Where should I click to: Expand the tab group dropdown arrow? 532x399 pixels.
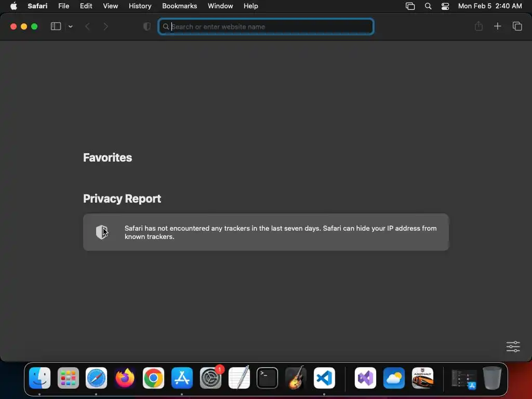(71, 26)
